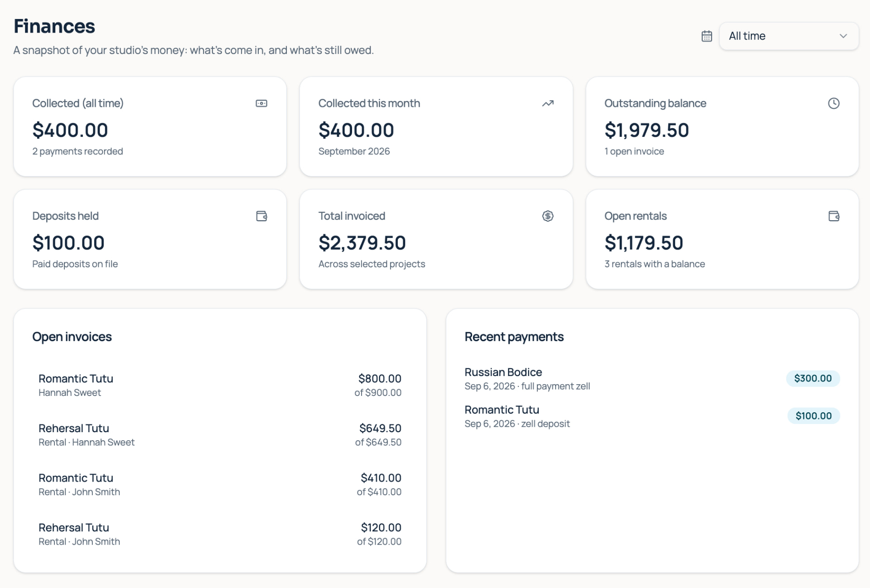Open the Rehersal Tutu rental for John Smith
This screenshot has height=588, width=870.
pyautogui.click(x=220, y=534)
